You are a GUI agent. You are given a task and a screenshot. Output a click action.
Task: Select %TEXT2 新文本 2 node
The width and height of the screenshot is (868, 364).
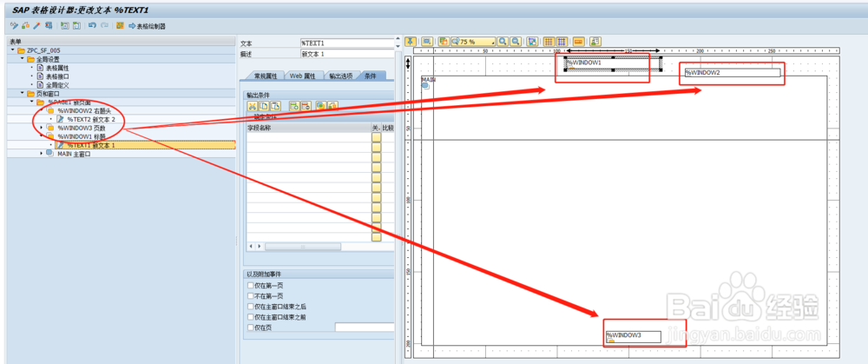(91, 119)
